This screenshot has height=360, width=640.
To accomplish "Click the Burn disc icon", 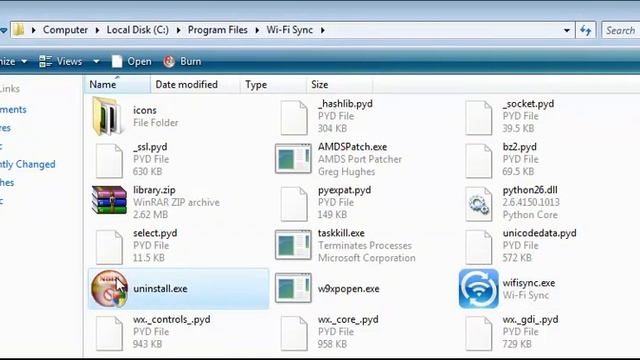I will (x=169, y=61).
